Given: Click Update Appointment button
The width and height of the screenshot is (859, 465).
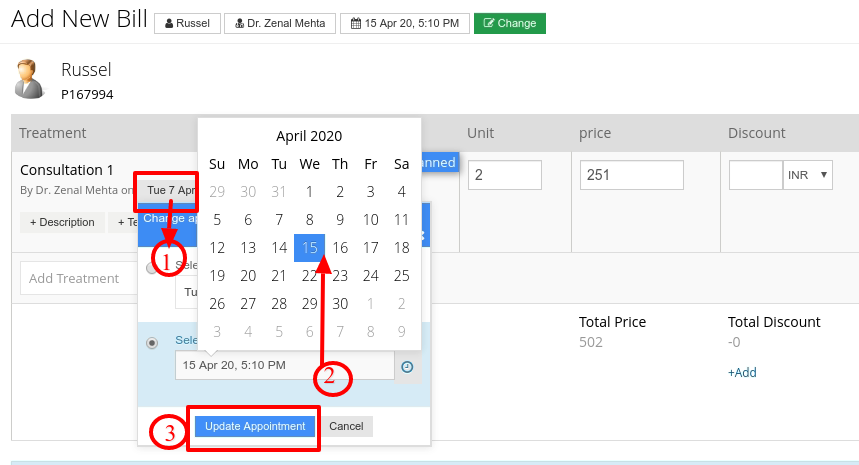Looking at the screenshot, I should click(x=255, y=426).
